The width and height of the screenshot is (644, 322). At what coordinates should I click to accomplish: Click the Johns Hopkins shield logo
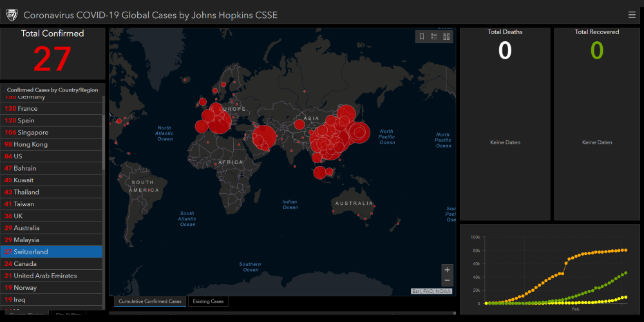[x=11, y=15]
